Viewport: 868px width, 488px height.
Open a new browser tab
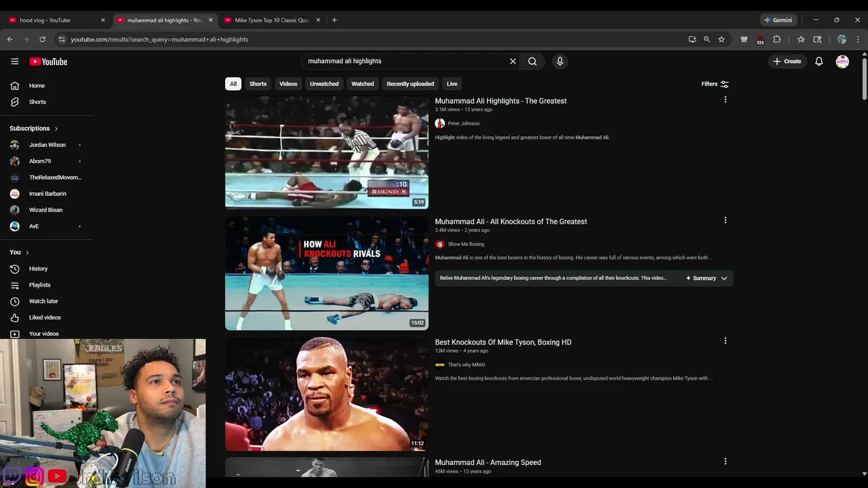[334, 20]
